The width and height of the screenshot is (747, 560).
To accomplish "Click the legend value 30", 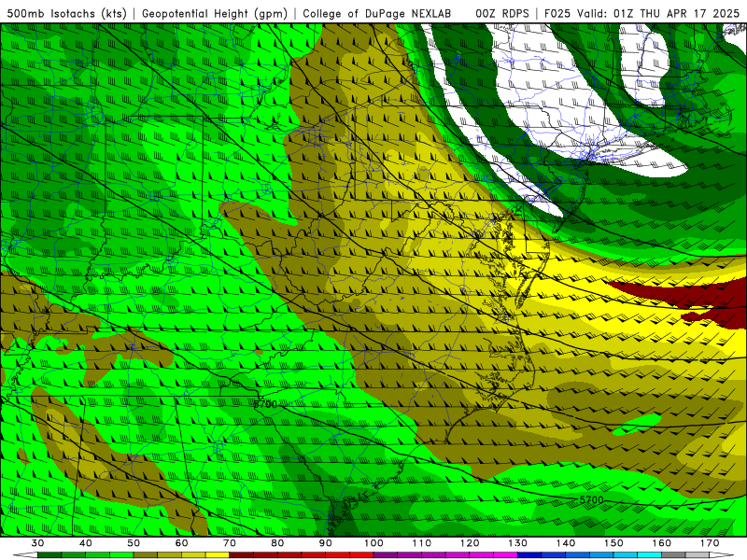I will [37, 543].
